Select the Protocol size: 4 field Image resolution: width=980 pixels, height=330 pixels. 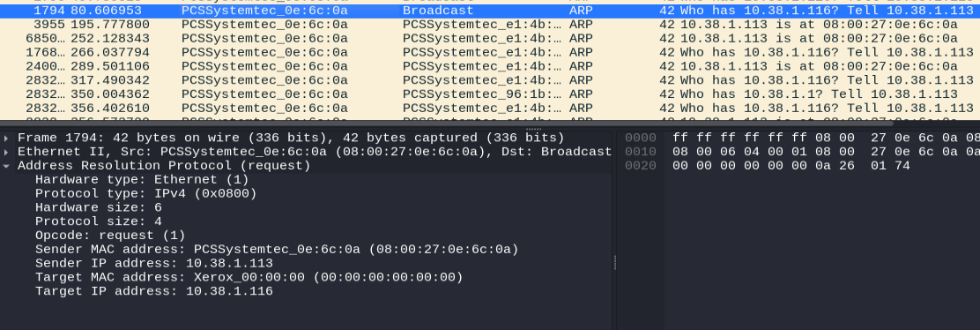point(307,221)
